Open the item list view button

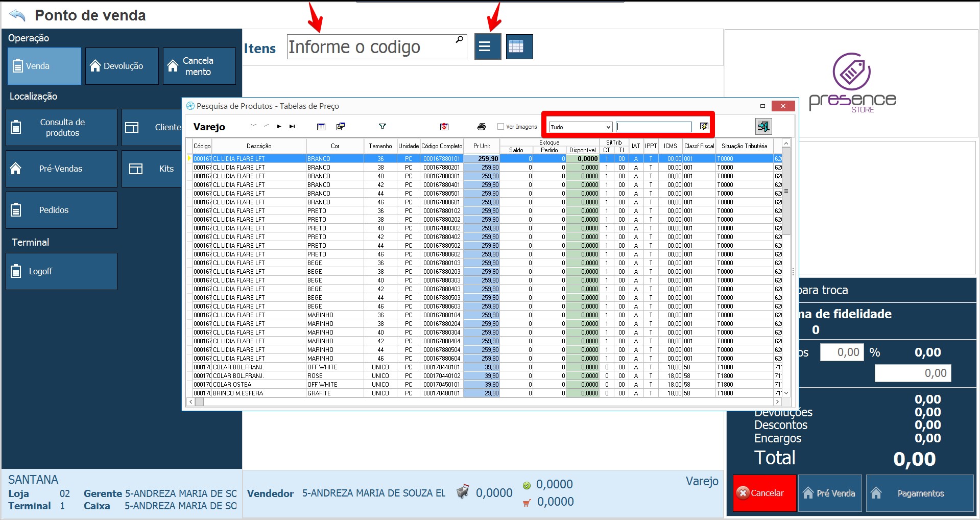coord(488,46)
